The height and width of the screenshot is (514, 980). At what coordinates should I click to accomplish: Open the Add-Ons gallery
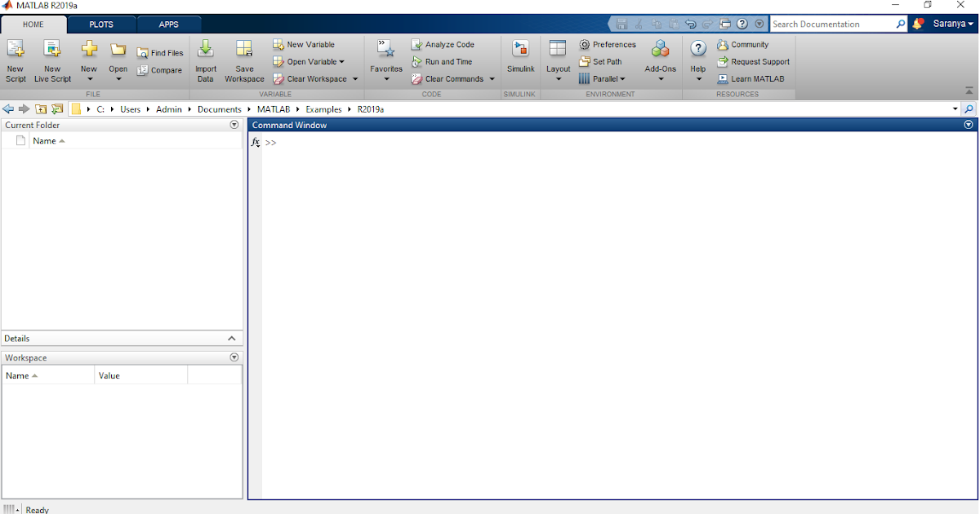660,59
